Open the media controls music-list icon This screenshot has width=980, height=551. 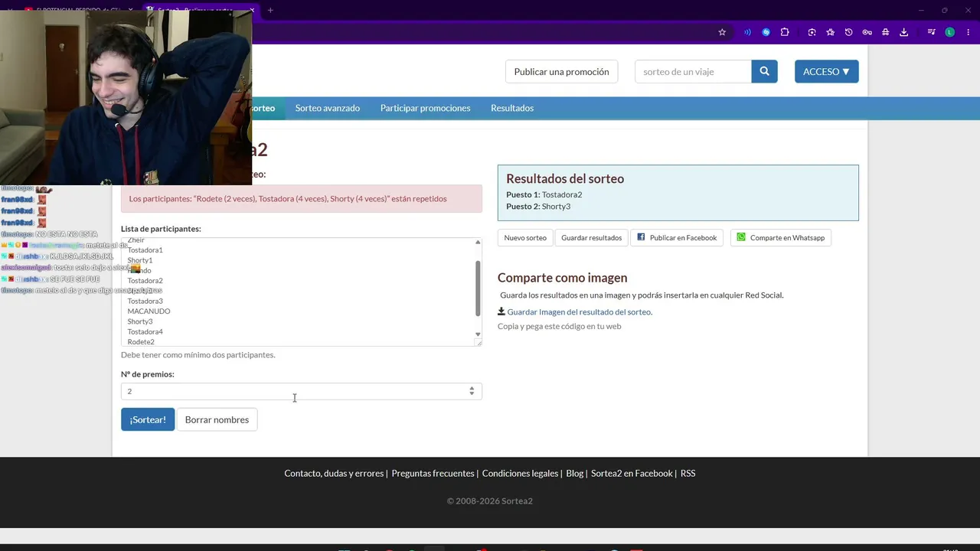tap(931, 32)
